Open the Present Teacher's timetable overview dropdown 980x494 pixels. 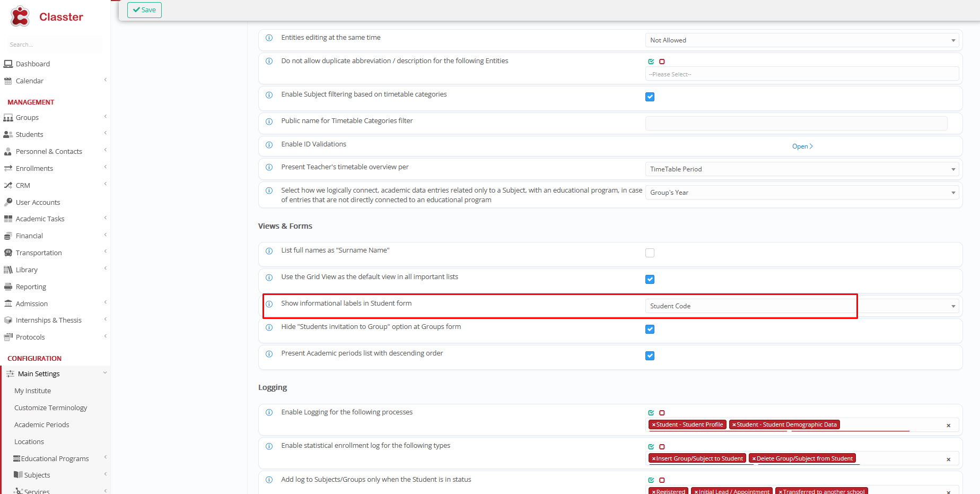coord(801,169)
